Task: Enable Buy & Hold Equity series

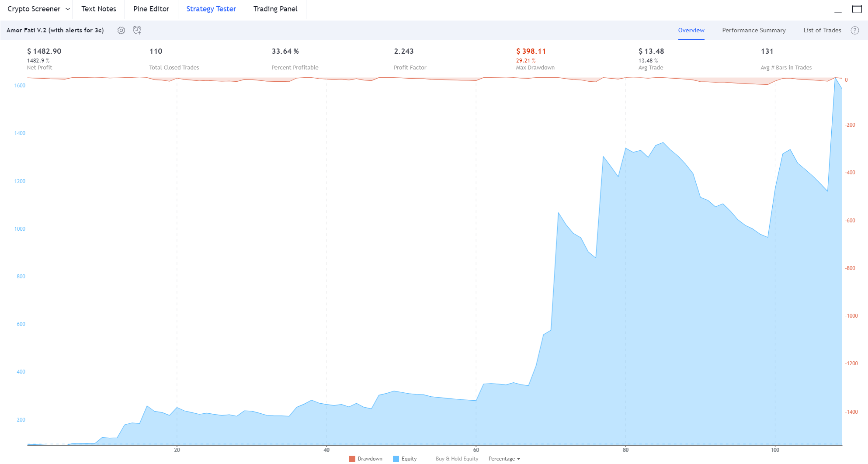Action: [x=457, y=459]
